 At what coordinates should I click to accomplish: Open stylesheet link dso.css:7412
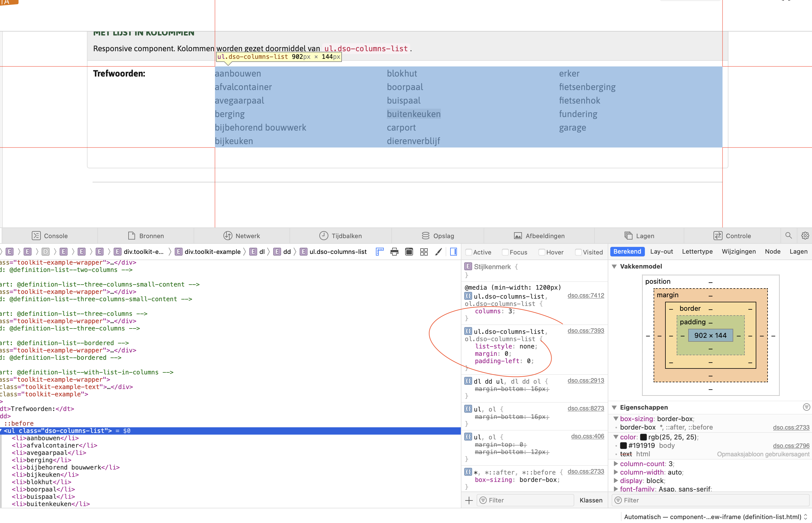[x=586, y=296]
